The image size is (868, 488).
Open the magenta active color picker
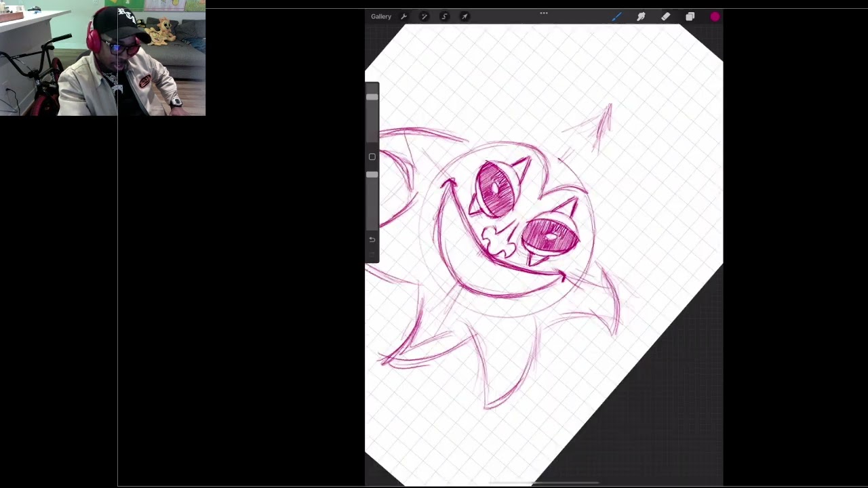[x=715, y=16]
